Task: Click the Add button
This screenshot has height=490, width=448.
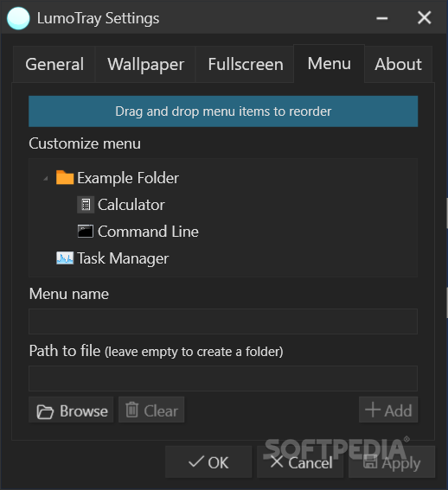Action: pyautogui.click(x=388, y=410)
